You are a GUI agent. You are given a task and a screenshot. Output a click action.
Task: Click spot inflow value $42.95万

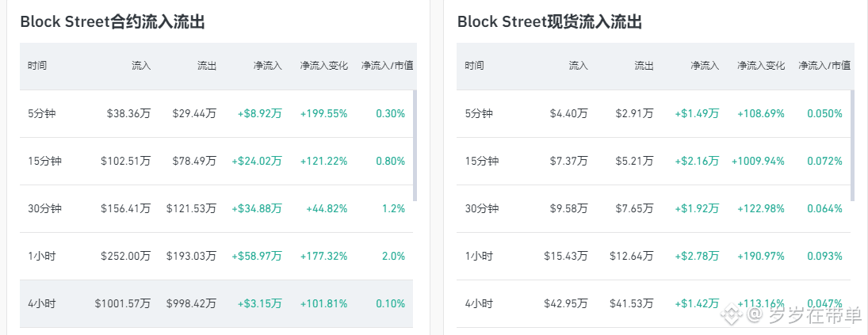click(x=566, y=304)
